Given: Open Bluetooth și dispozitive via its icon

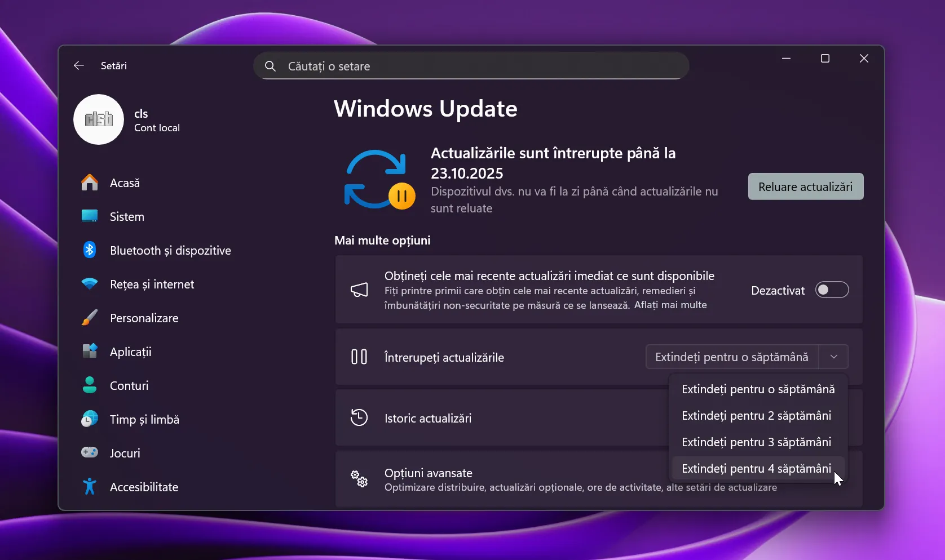Looking at the screenshot, I should pos(90,250).
